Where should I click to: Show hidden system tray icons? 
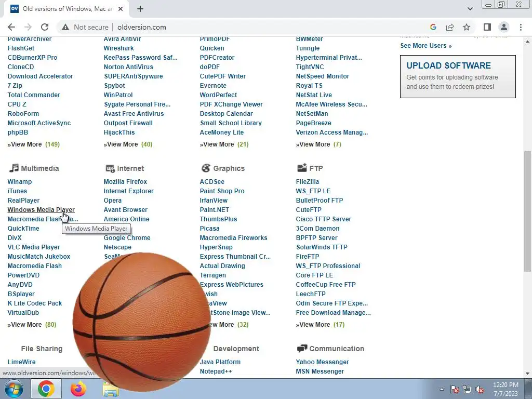pos(442,389)
